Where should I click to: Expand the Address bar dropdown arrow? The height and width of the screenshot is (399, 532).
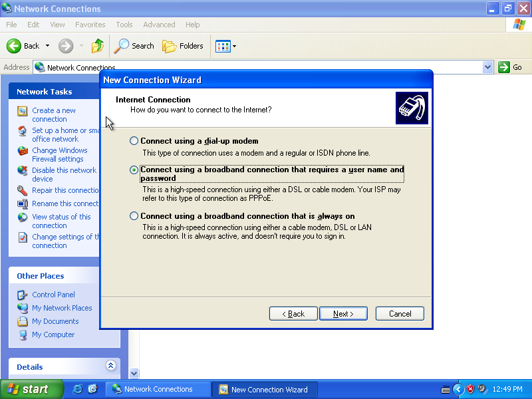pyautogui.click(x=487, y=67)
